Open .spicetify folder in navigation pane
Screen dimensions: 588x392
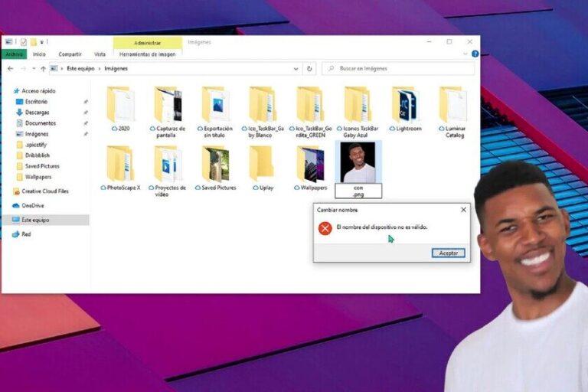(31, 145)
